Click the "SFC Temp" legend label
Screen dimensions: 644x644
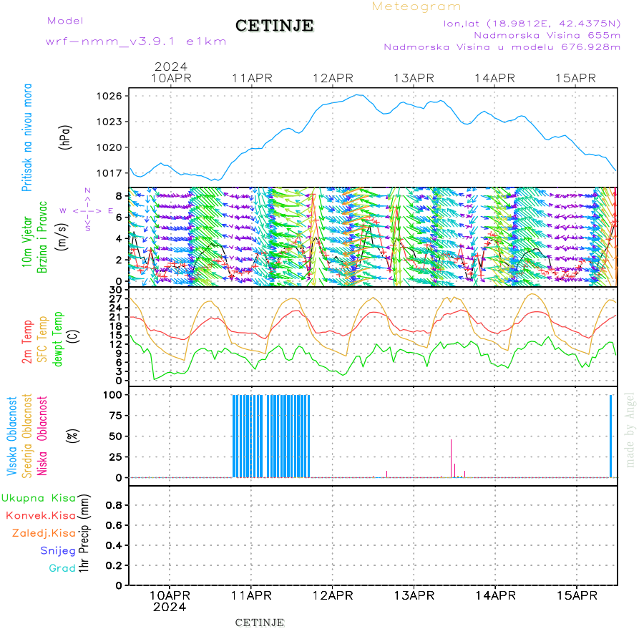[x=42, y=339]
